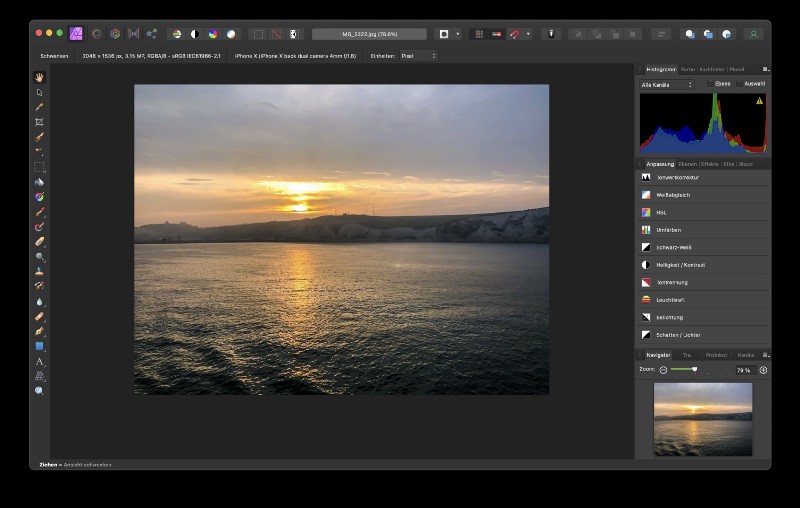Click the Navigator preview thumbnail

[x=702, y=418]
